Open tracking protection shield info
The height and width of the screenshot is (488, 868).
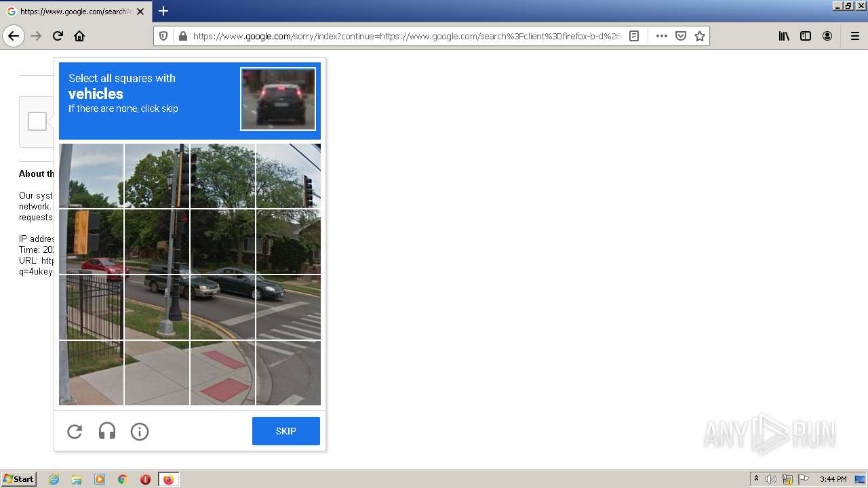click(163, 36)
